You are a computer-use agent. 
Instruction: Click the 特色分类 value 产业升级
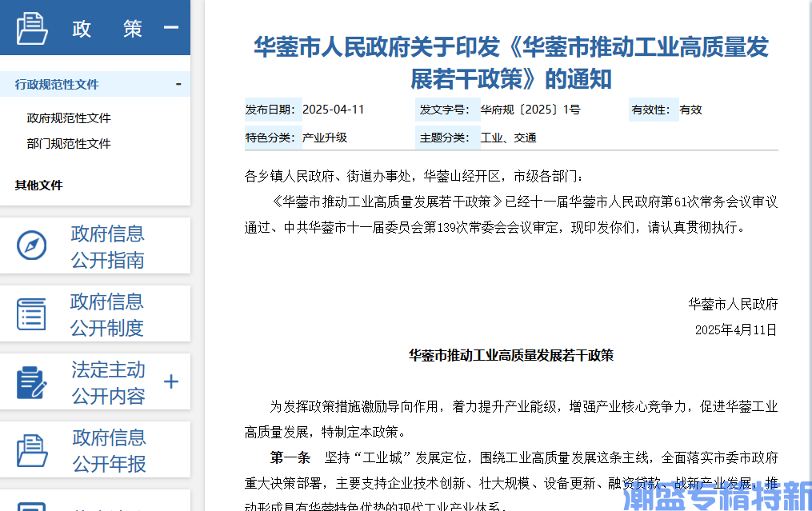[325, 138]
